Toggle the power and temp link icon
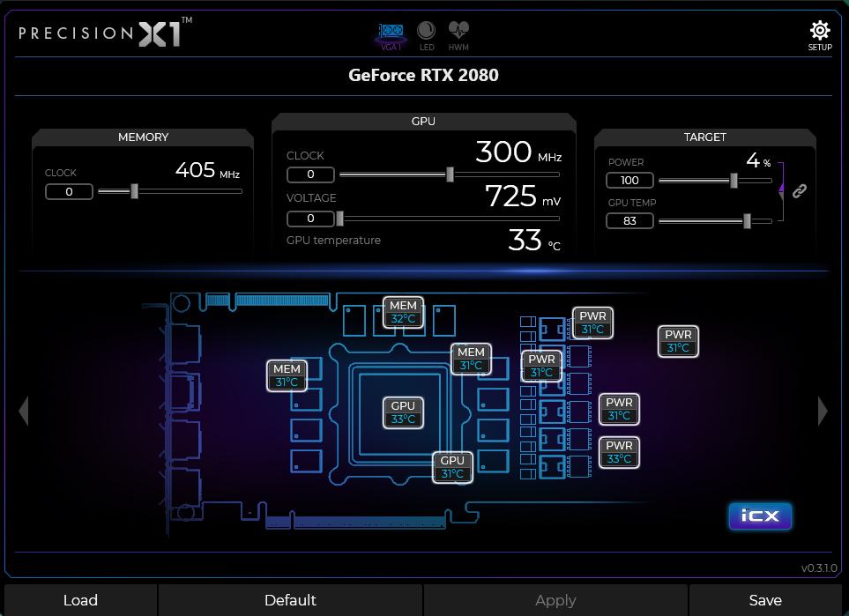 [799, 191]
